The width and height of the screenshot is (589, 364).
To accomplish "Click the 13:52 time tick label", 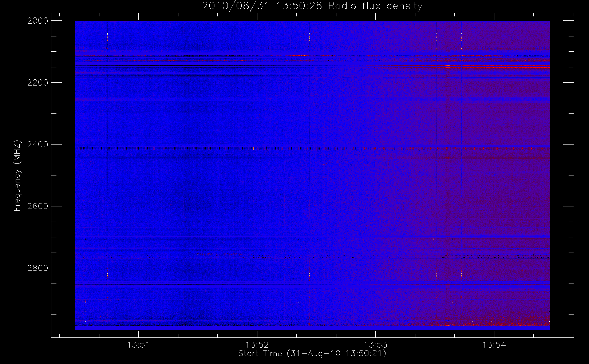I will (x=257, y=345).
